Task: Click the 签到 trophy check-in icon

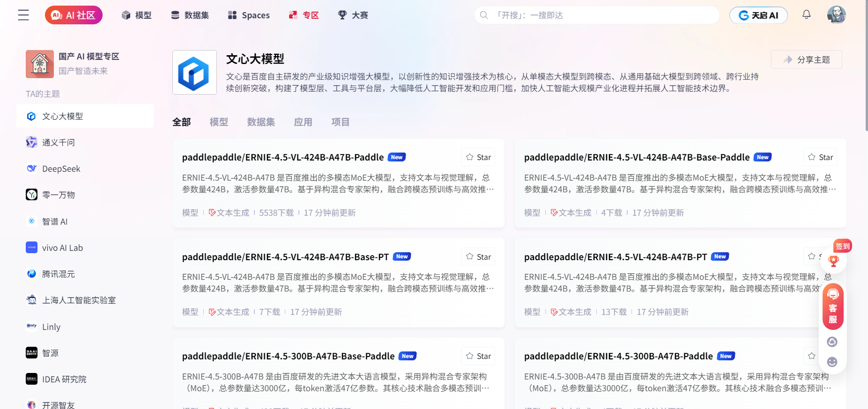Action: coord(834,261)
